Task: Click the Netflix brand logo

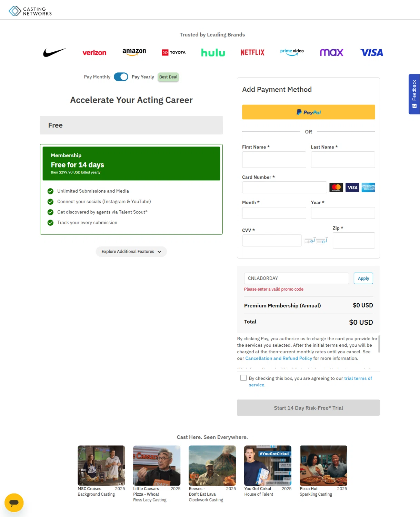Action: (x=252, y=52)
